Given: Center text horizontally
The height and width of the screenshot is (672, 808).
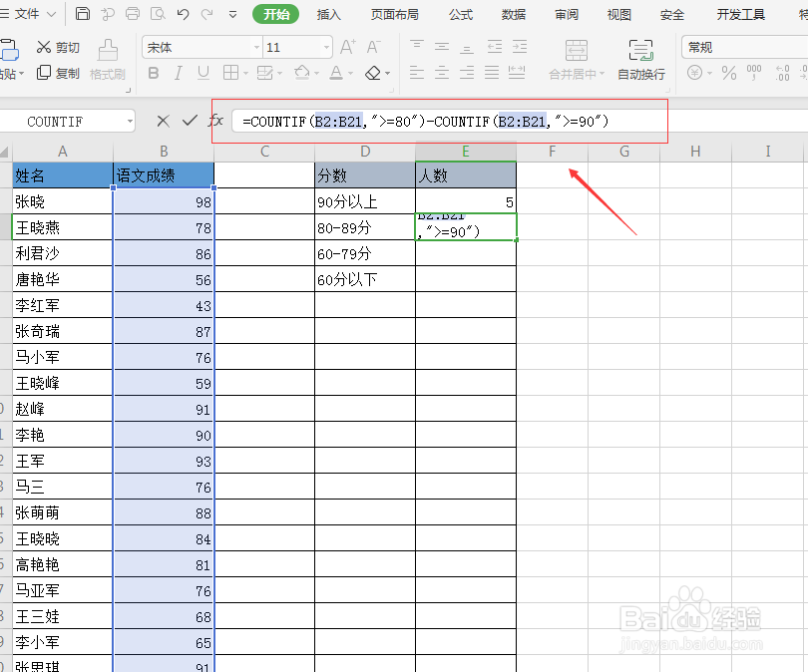Looking at the screenshot, I should 442,73.
